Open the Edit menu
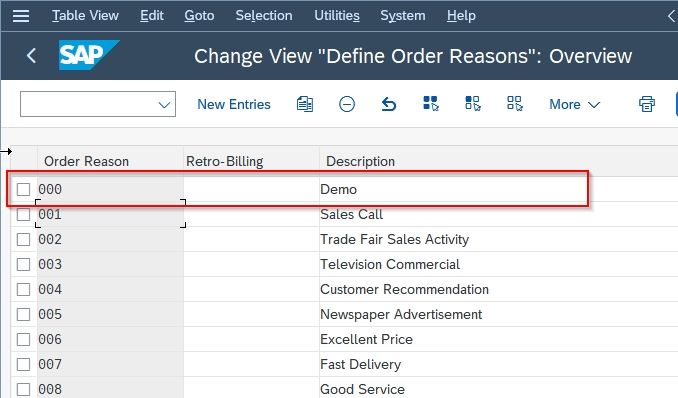The image size is (678, 398). tap(152, 16)
